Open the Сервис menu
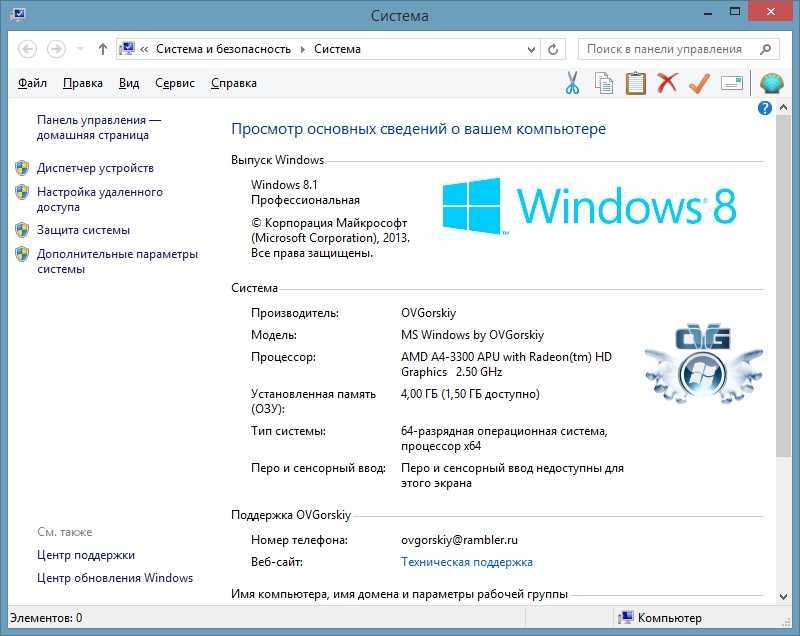This screenshot has width=800, height=636. pyautogui.click(x=175, y=83)
